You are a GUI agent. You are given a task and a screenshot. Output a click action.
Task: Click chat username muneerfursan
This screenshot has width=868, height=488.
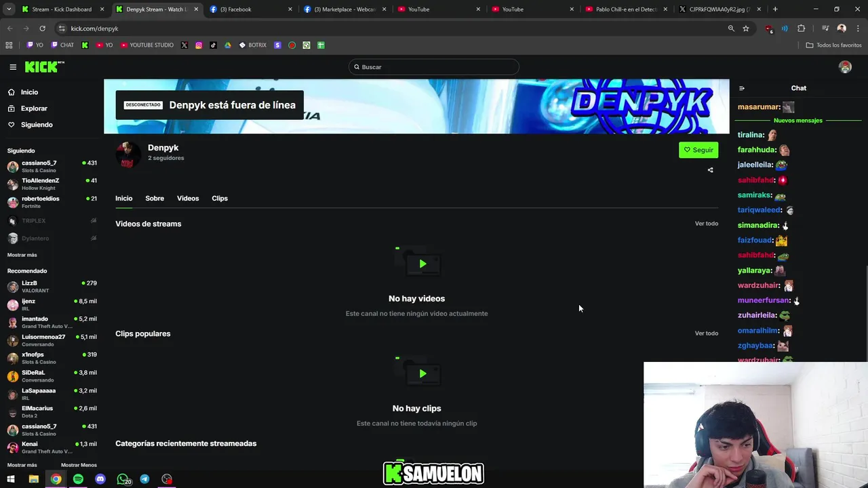click(x=764, y=300)
